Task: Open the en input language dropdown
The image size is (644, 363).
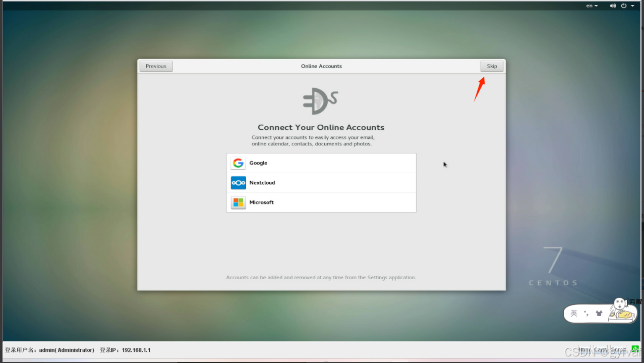Action: pos(592,6)
